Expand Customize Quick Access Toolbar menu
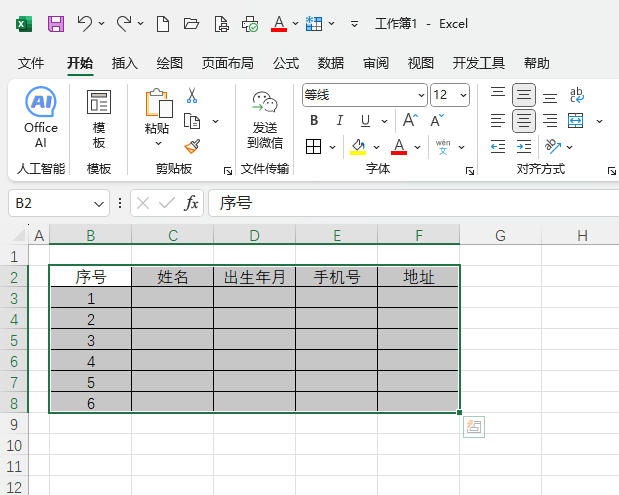Viewport: 619px width, 495px height. coord(354,24)
